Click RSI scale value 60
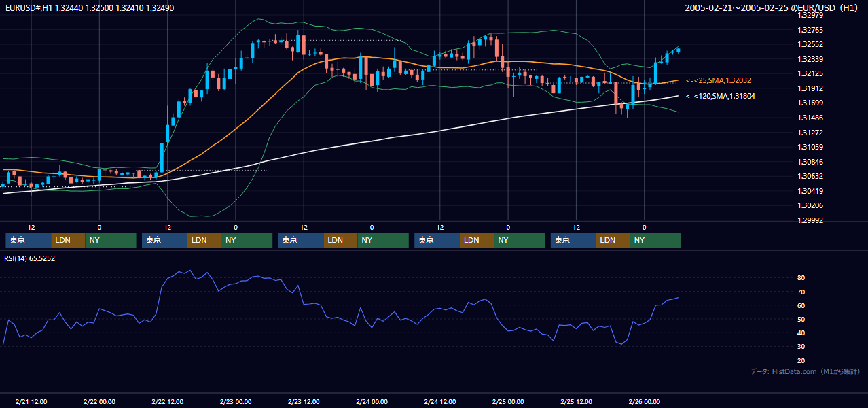 click(x=801, y=305)
